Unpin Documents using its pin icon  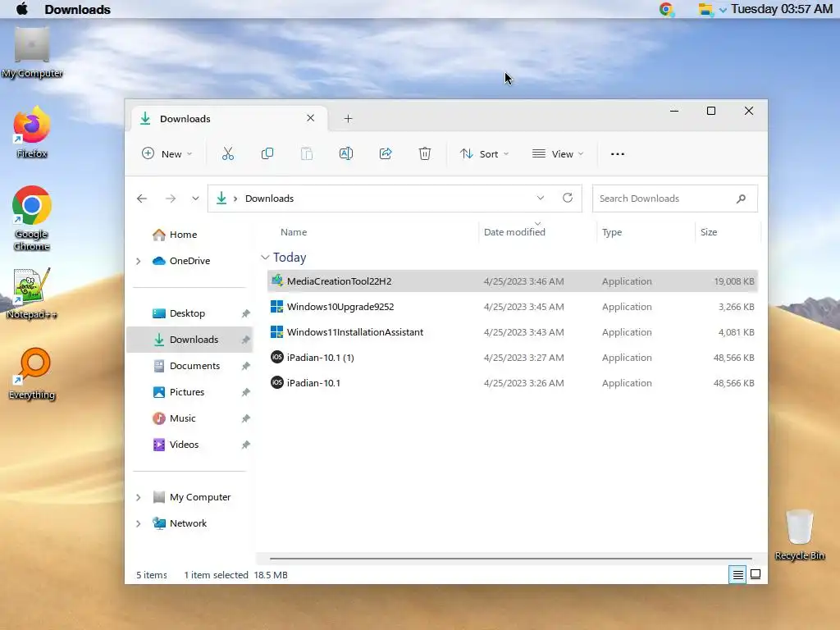pyautogui.click(x=245, y=366)
